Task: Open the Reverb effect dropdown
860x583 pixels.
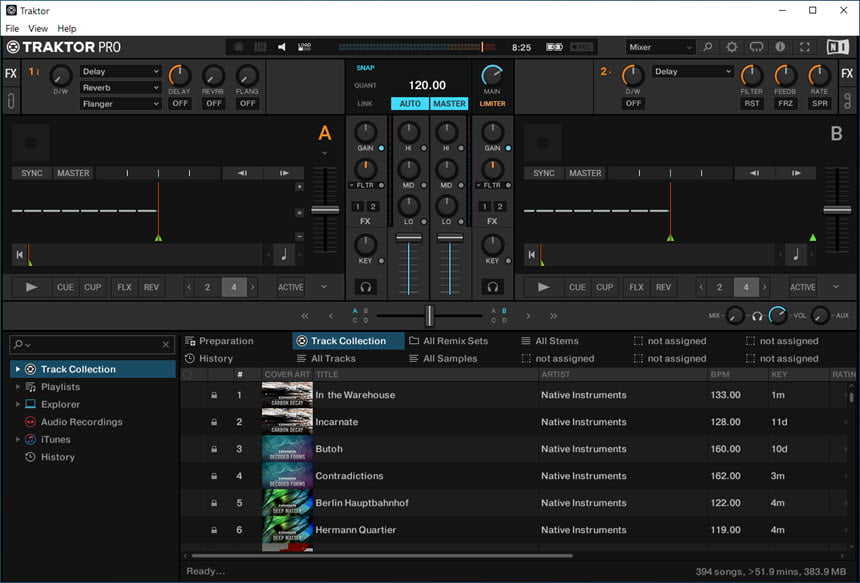Action: tap(120, 88)
